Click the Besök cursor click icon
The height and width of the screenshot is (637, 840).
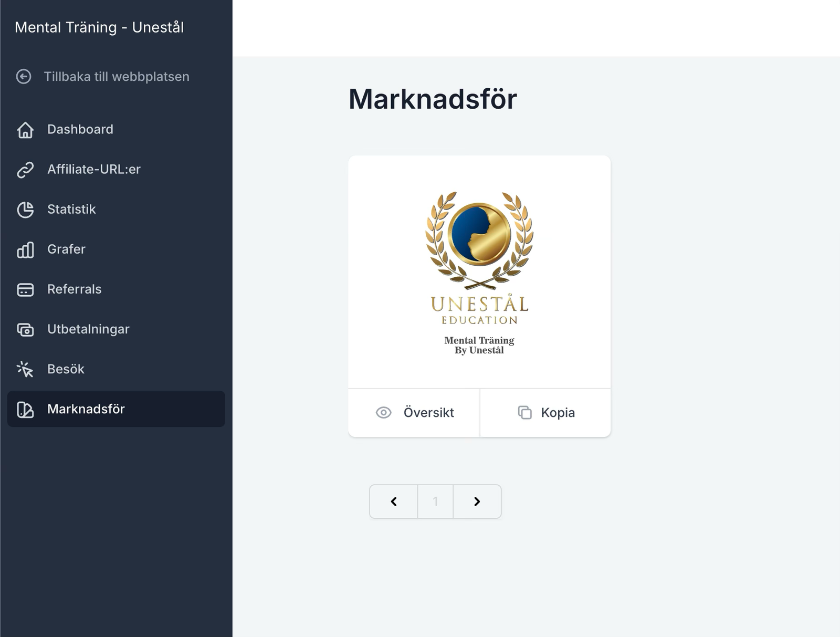25,369
